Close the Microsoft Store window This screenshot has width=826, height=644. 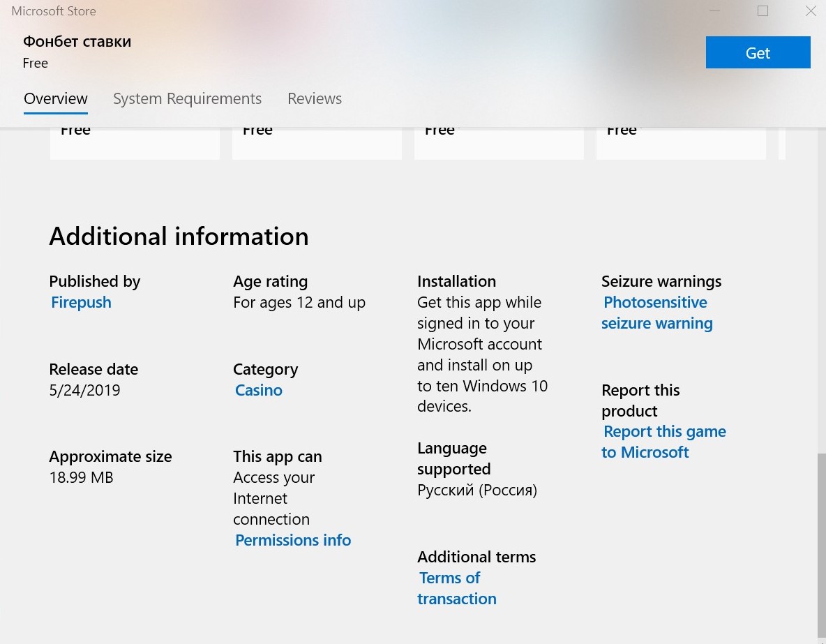811,11
